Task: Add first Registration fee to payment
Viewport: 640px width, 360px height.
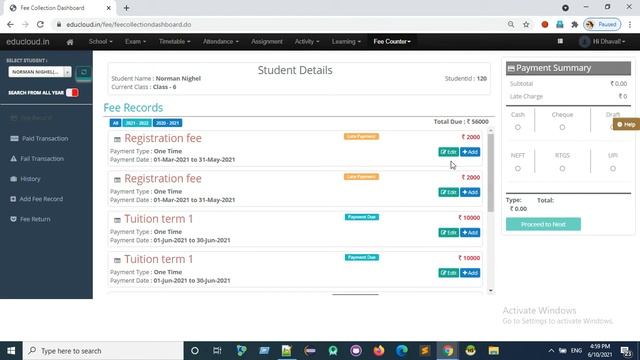Action: click(x=470, y=152)
